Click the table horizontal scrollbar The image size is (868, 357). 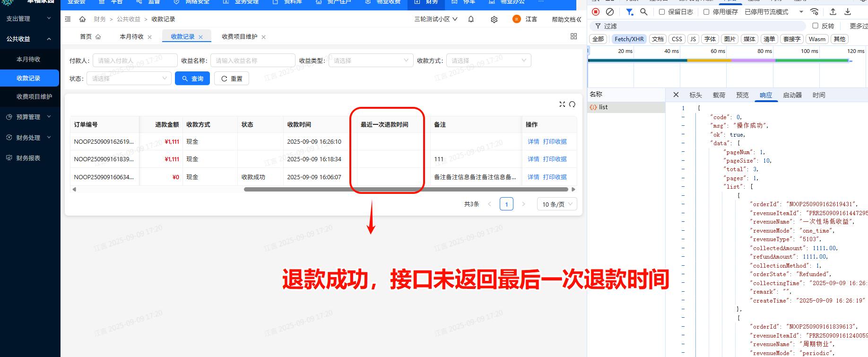pyautogui.click(x=406, y=189)
